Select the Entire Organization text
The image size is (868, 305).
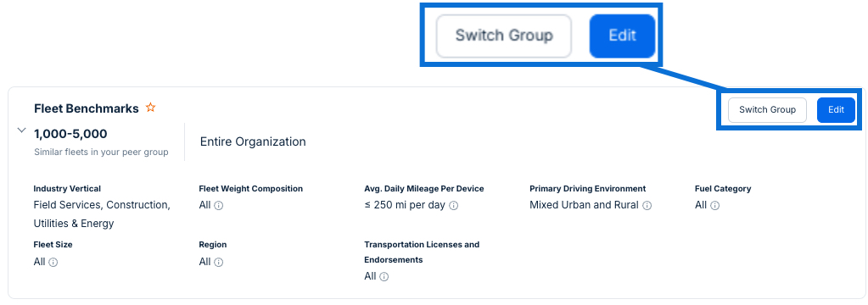253,142
